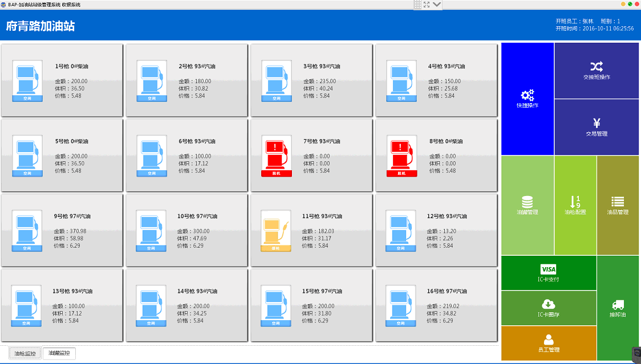
Task: Click yellow nozzle-lifted pump icon for 11号枪
Action: click(x=276, y=231)
